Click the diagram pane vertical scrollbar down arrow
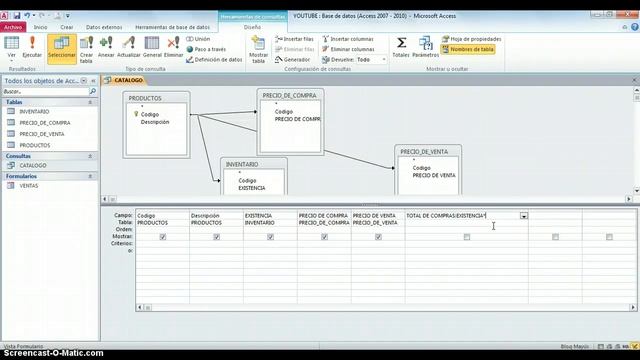Viewport: 640px width, 360px height. click(637, 191)
